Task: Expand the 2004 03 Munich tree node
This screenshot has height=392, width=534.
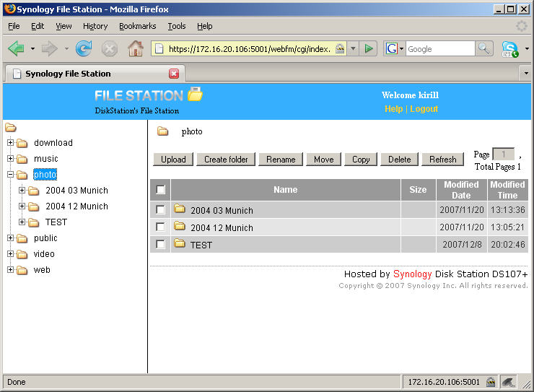Action: 22,191
